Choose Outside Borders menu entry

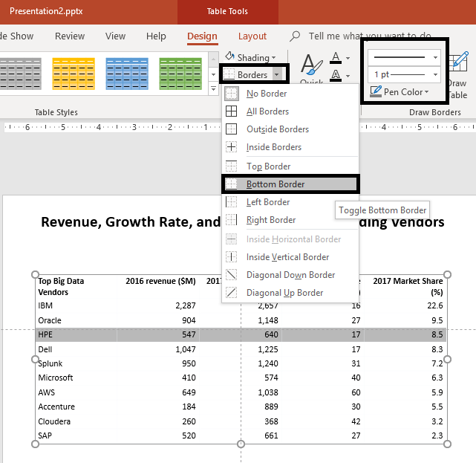click(x=290, y=129)
